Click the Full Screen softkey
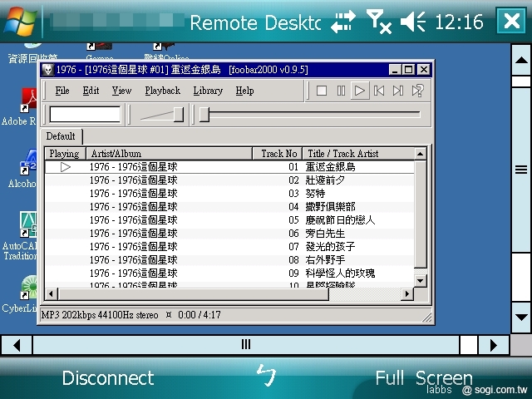This screenshot has width=532, height=399. pyautogui.click(x=423, y=378)
